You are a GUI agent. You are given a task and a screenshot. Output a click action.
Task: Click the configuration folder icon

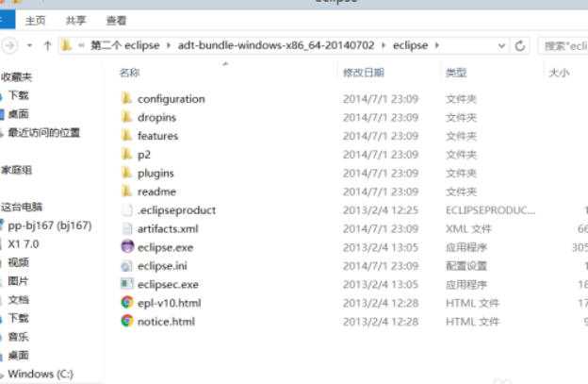(x=127, y=98)
